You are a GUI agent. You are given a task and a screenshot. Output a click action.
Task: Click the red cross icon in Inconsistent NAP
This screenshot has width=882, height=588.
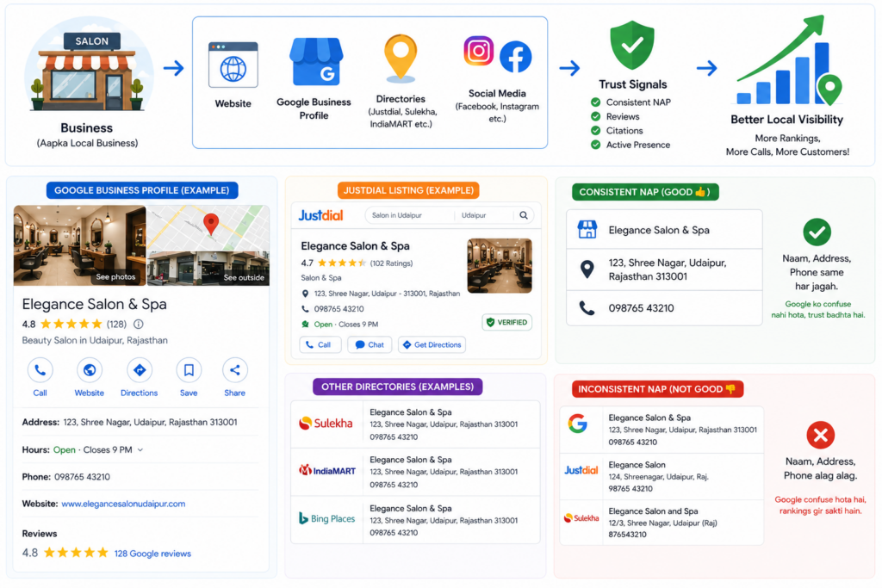click(x=820, y=435)
